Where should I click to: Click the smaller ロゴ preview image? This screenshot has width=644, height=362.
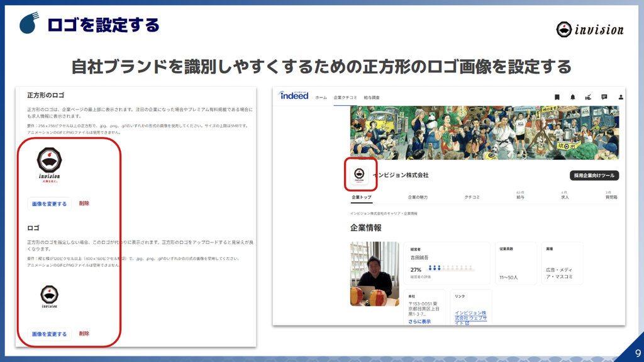(49, 297)
